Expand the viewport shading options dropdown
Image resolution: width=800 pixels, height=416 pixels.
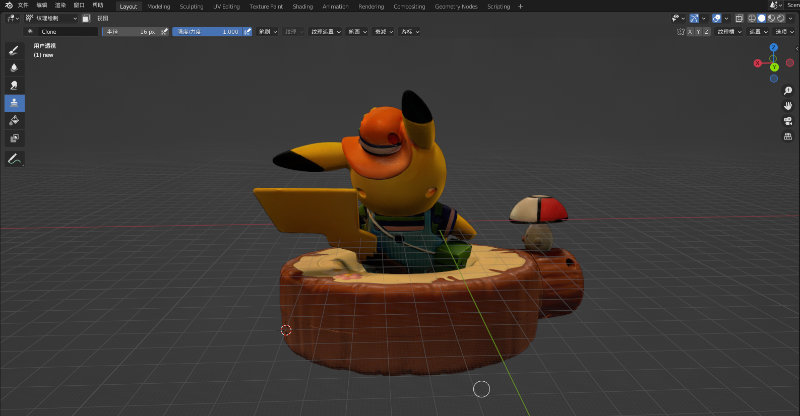point(790,18)
